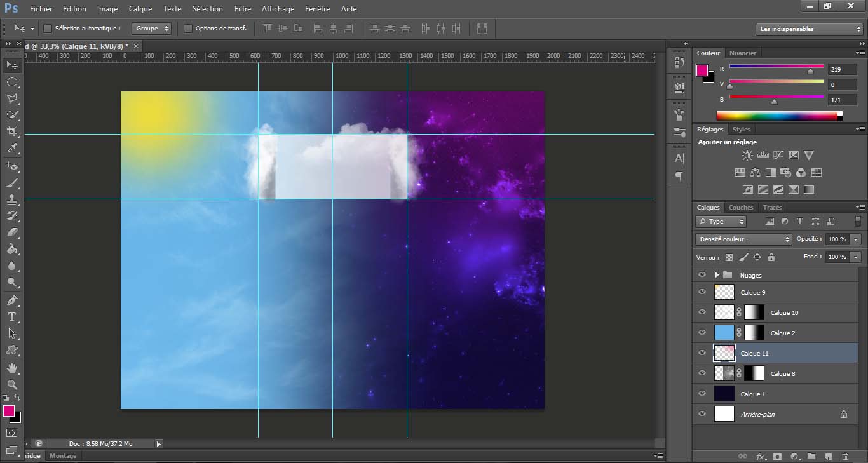Add a layer style with the fx icon
Viewport: 868px width, 463px height.
(760, 456)
